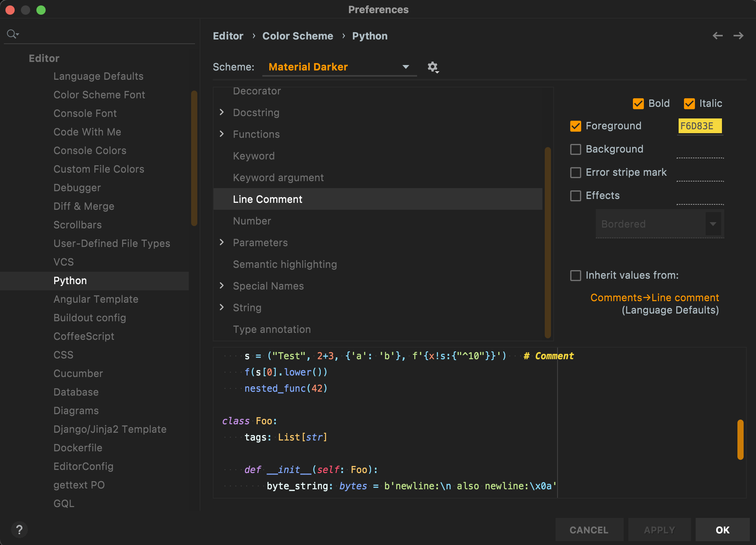Click the empty Effects color field
The image size is (756, 545).
coord(700,197)
